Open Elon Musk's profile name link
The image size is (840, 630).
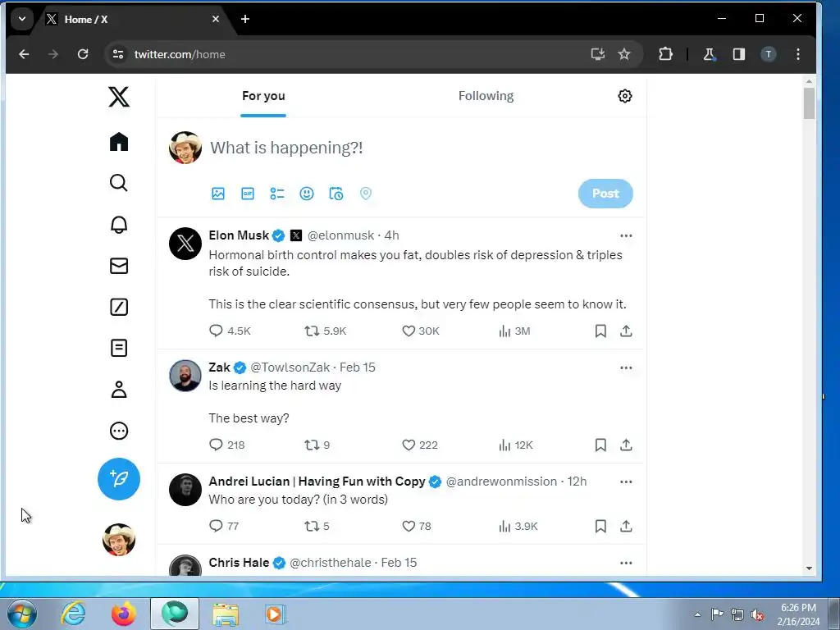coord(239,235)
